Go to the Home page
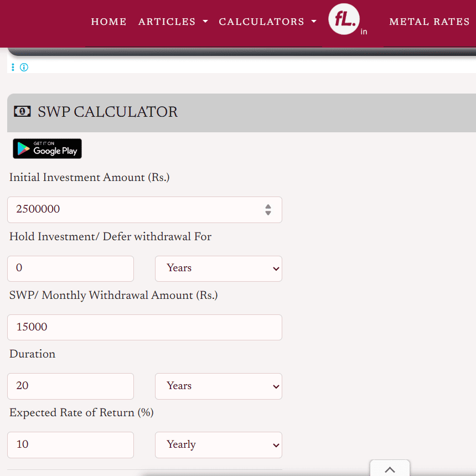Image resolution: width=476 pixels, height=476 pixels. click(108, 22)
